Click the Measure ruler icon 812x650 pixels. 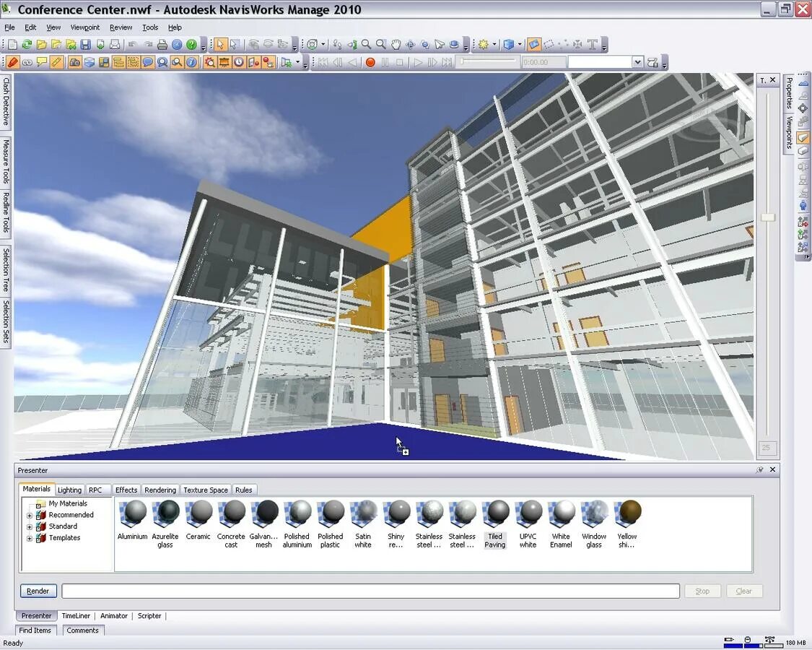point(56,63)
